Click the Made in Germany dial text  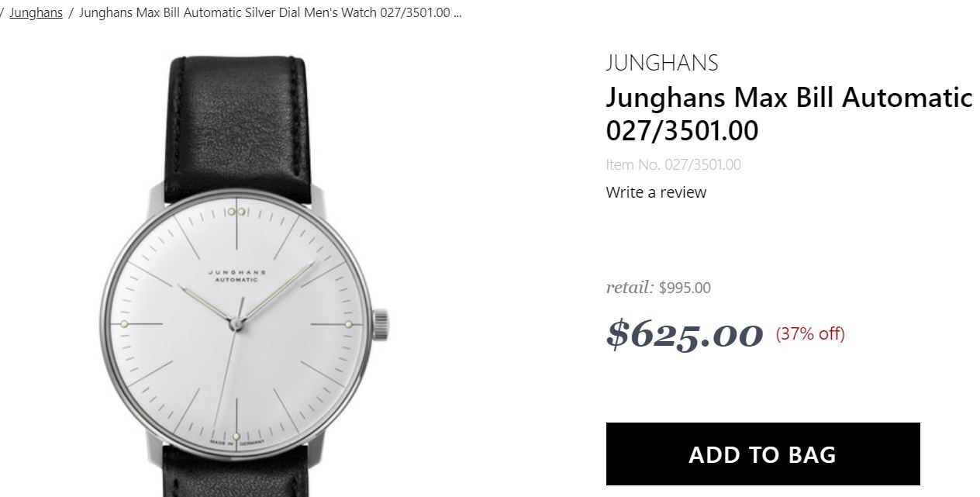237,443
